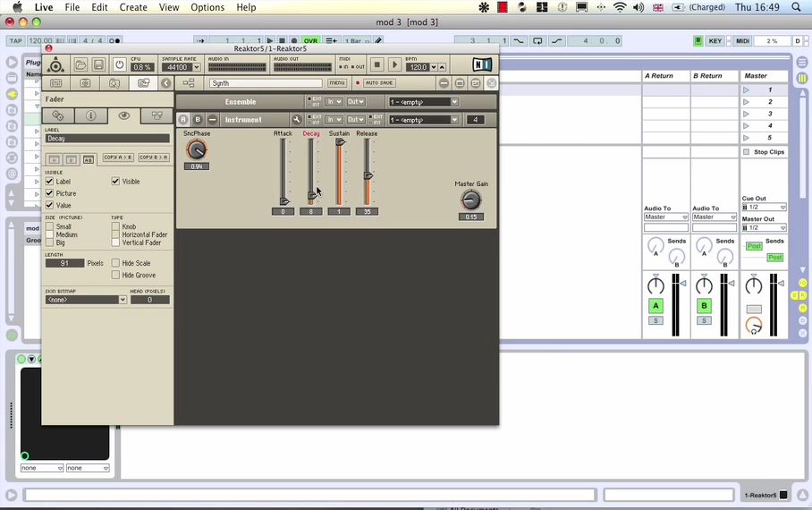This screenshot has width=812, height=510.
Task: Click the Length pixels value field
Action: coord(64,263)
